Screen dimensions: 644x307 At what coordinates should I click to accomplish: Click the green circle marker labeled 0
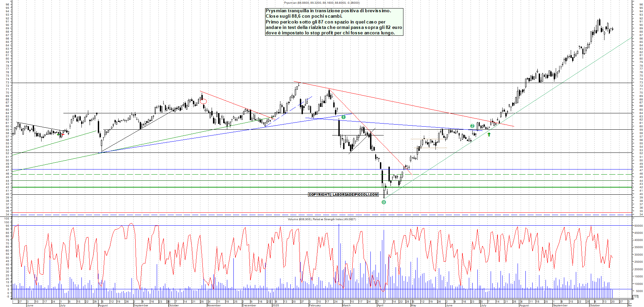pyautogui.click(x=384, y=202)
